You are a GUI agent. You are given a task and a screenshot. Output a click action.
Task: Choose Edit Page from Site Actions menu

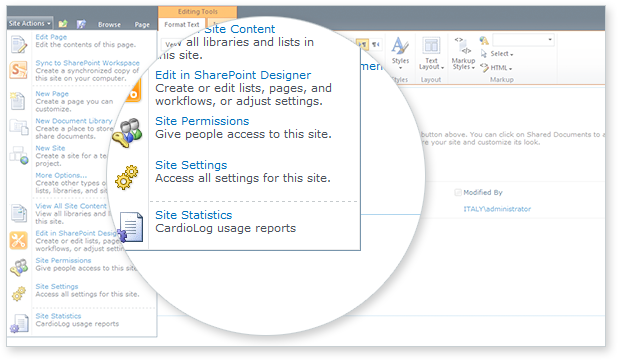[51, 37]
